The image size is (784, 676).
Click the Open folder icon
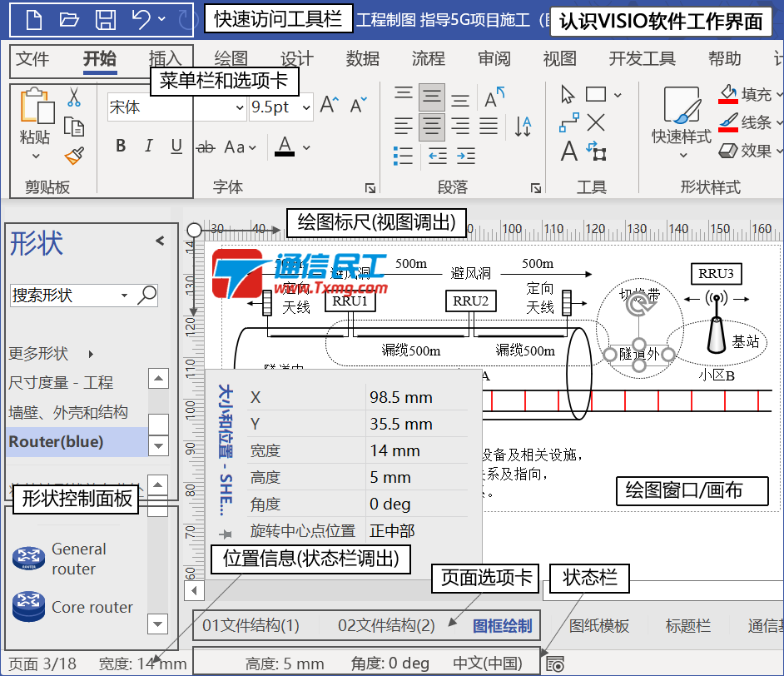[x=68, y=20]
